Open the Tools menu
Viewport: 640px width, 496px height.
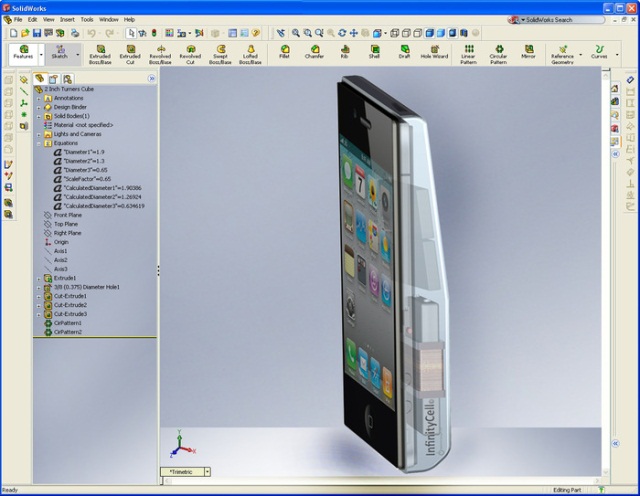[87, 20]
